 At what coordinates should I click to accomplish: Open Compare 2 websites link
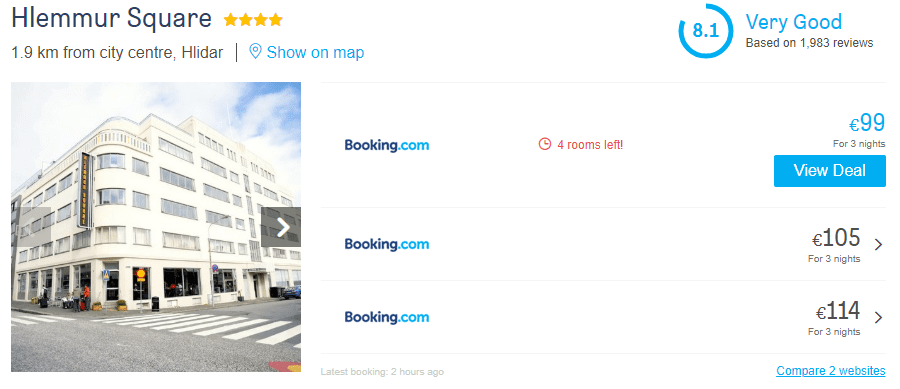831,371
